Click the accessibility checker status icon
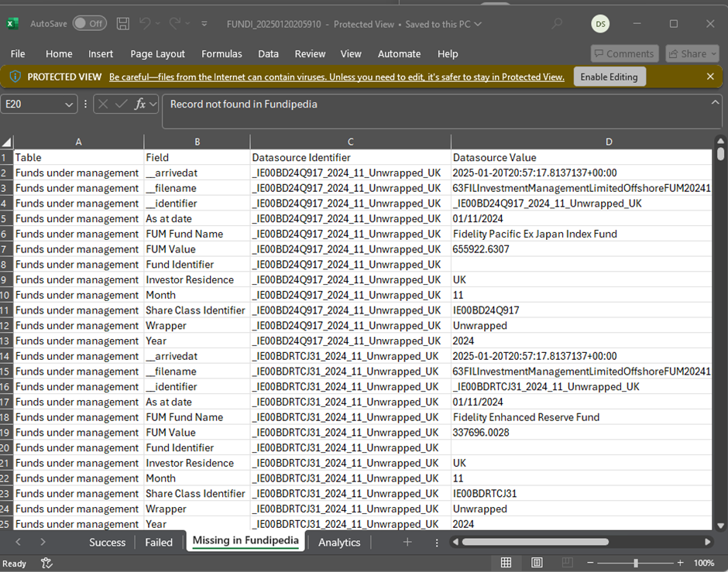 point(46,563)
